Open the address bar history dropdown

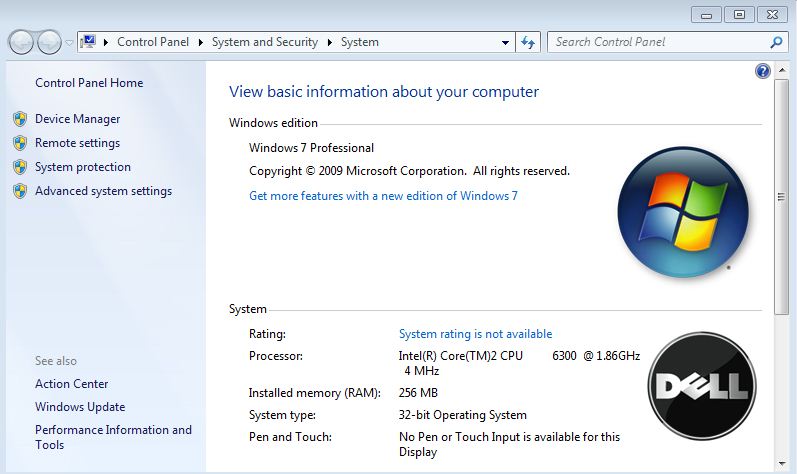pyautogui.click(x=505, y=43)
